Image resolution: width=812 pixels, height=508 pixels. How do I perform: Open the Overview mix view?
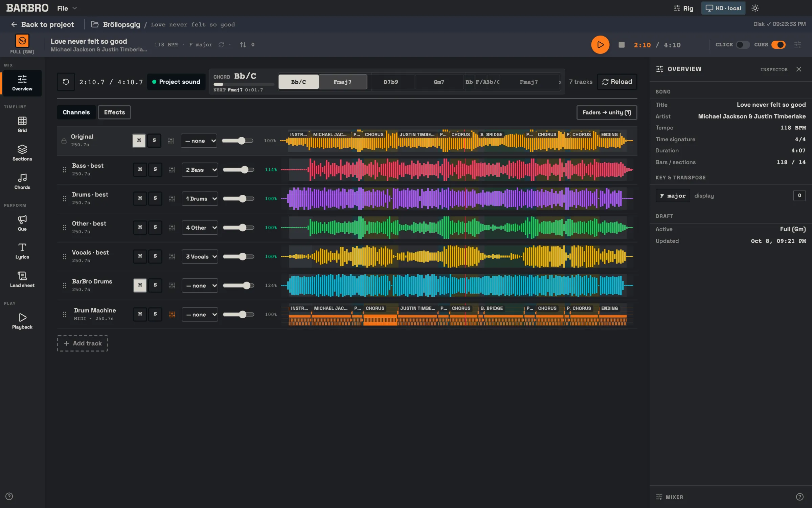[x=22, y=83]
